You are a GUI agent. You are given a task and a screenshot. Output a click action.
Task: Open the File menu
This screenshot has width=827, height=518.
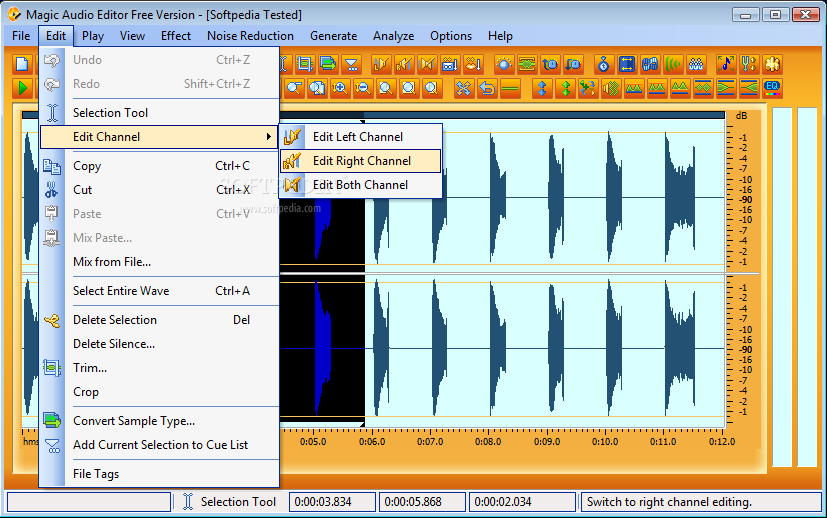point(21,36)
